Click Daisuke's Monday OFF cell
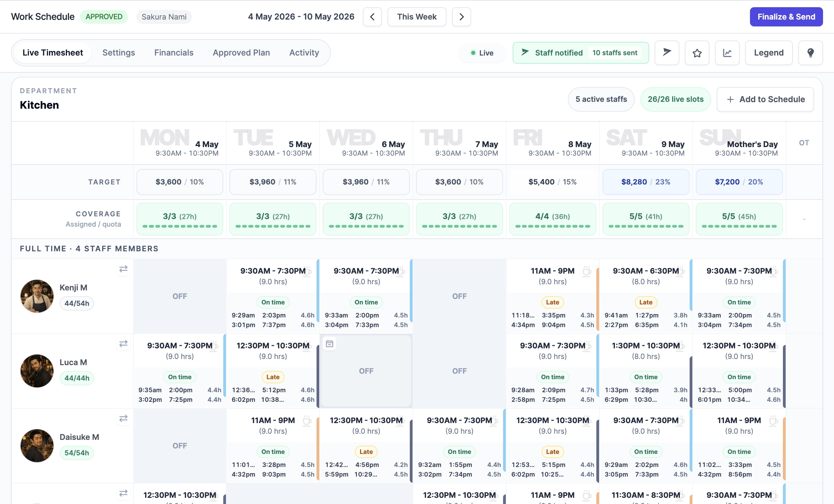 pyautogui.click(x=180, y=446)
